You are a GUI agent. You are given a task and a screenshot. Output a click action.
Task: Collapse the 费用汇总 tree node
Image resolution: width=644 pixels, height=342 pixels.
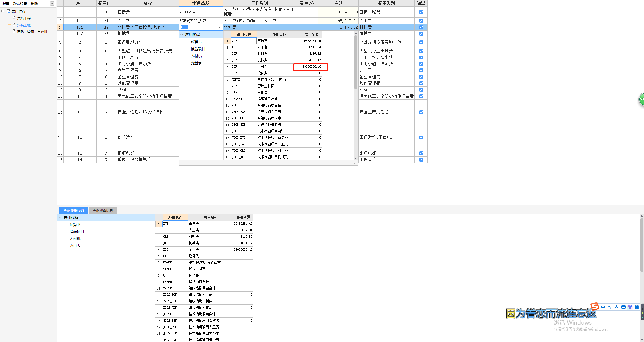point(3,12)
